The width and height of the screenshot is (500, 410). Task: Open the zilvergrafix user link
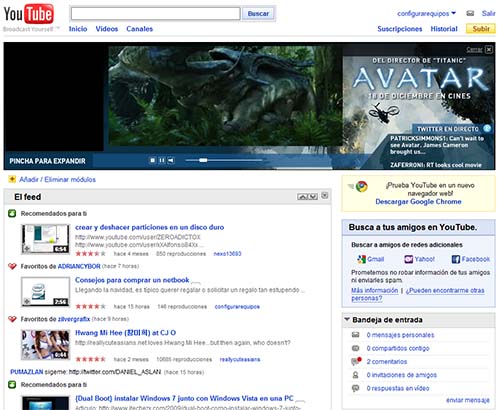(74, 319)
